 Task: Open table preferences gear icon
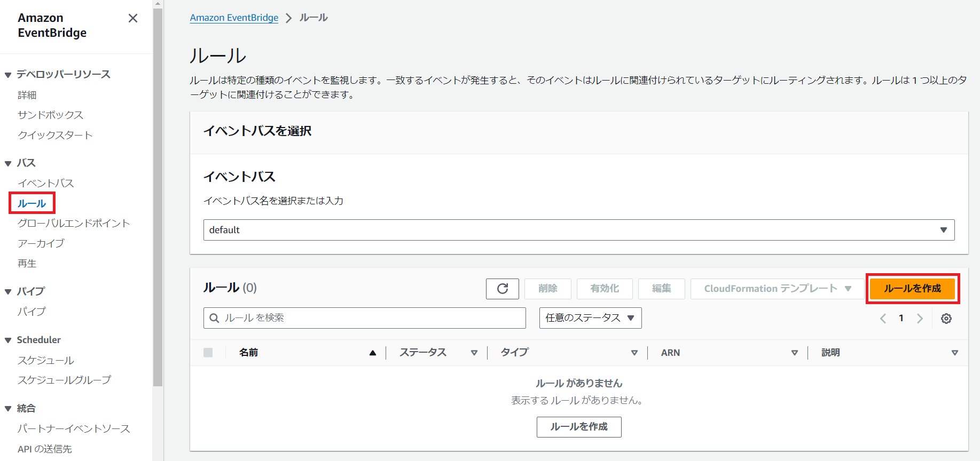(x=946, y=319)
